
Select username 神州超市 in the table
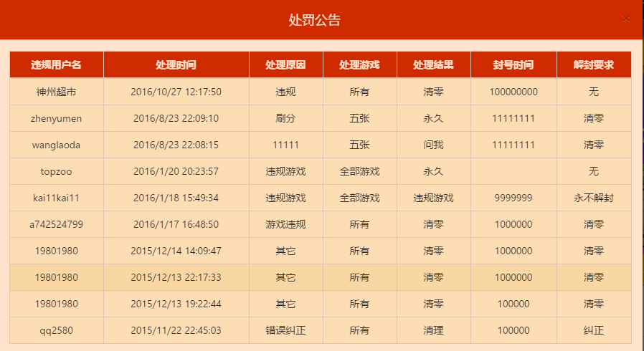coord(57,92)
